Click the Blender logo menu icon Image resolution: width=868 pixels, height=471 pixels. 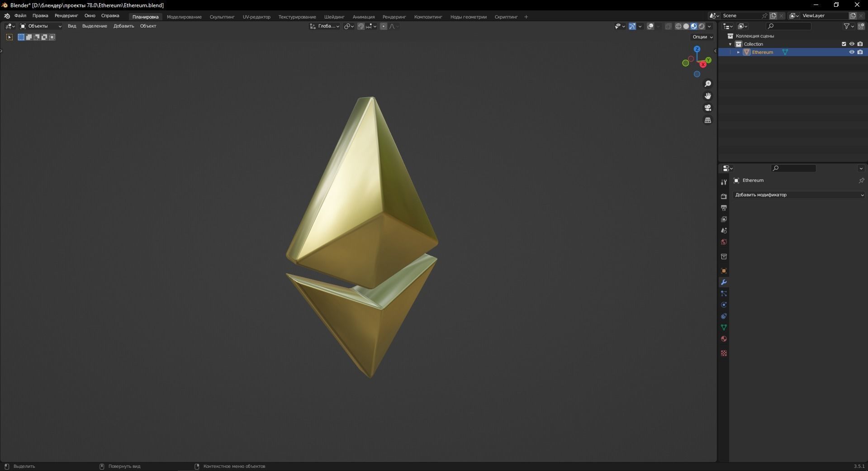[7, 16]
